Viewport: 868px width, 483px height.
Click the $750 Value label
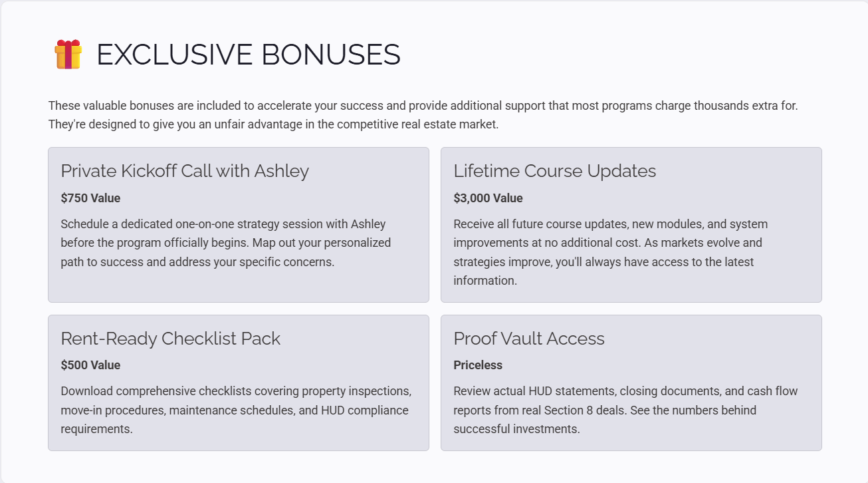pos(90,198)
